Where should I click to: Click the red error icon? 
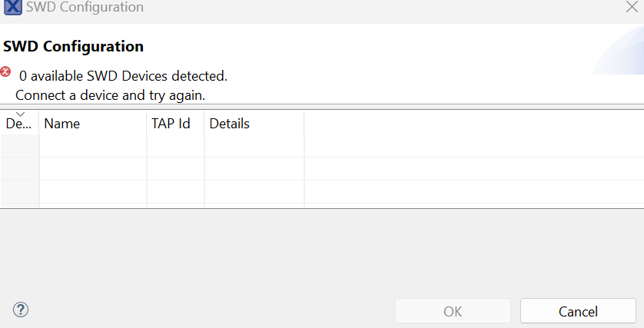click(x=6, y=71)
